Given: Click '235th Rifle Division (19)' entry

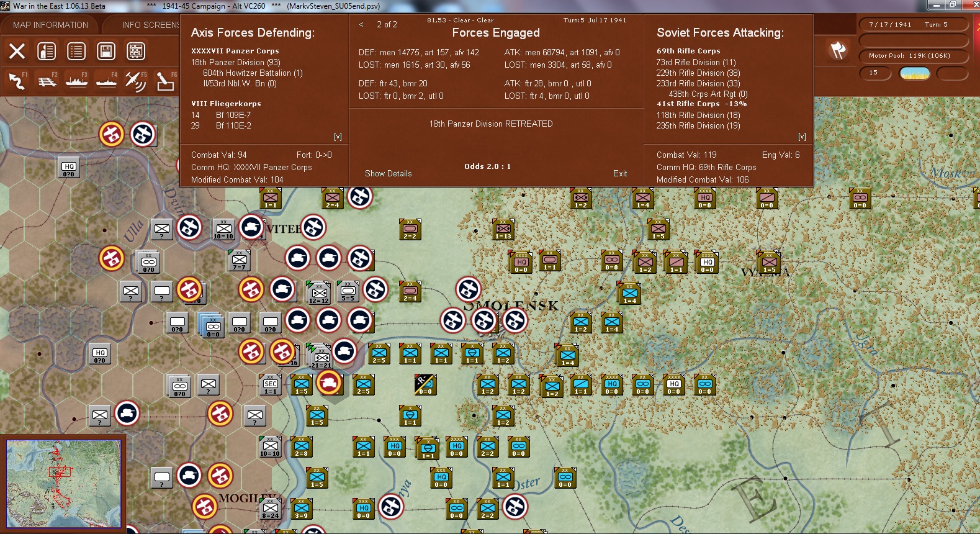Looking at the screenshot, I should tap(698, 125).
